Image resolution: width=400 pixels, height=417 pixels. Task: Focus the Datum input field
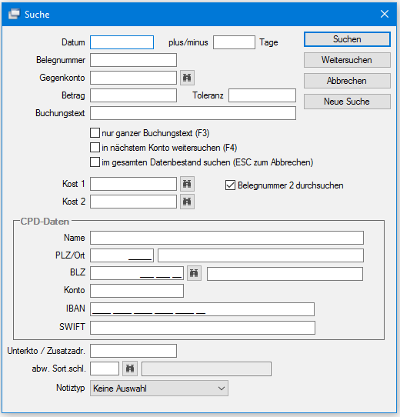point(122,42)
